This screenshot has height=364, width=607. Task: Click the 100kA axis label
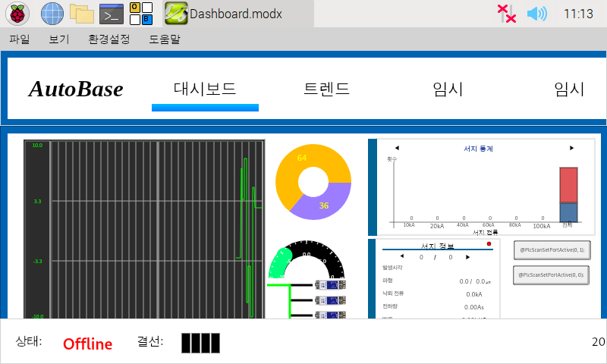click(541, 226)
